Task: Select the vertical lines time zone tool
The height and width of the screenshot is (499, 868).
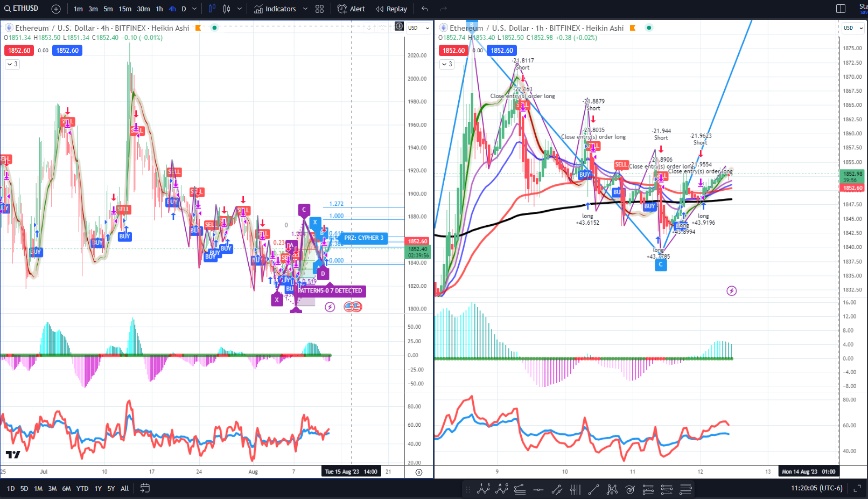Action: [575, 489]
